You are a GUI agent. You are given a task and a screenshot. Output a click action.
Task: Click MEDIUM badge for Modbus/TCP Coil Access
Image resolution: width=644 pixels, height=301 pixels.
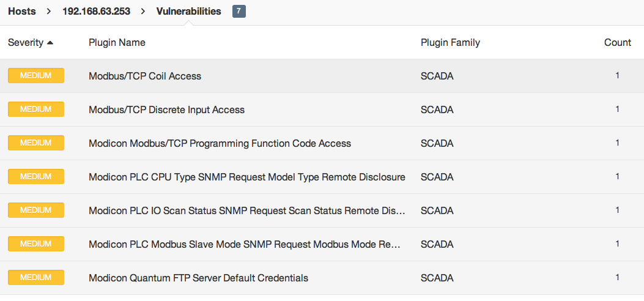click(x=36, y=76)
